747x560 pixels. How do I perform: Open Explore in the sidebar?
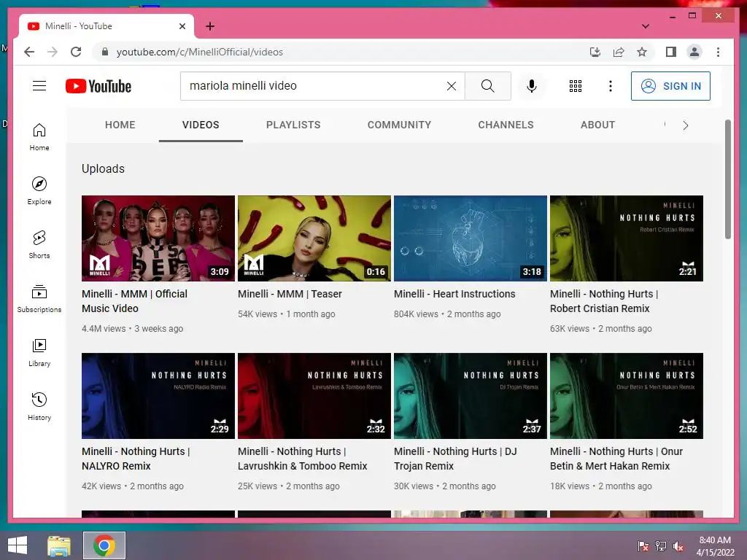pos(39,191)
